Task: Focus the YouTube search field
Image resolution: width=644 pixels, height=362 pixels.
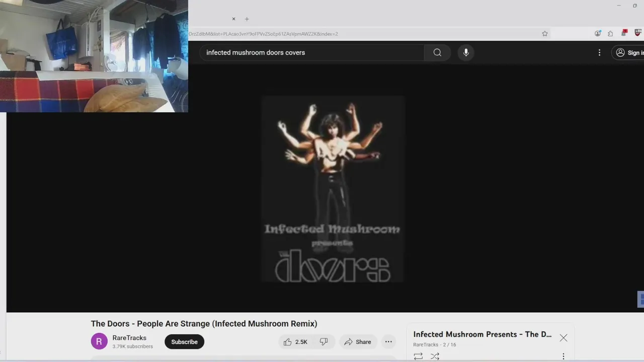Action: (312, 52)
